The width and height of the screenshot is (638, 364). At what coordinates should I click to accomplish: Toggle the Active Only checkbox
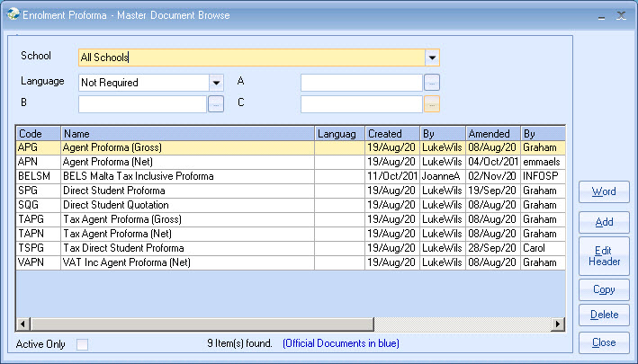point(83,344)
